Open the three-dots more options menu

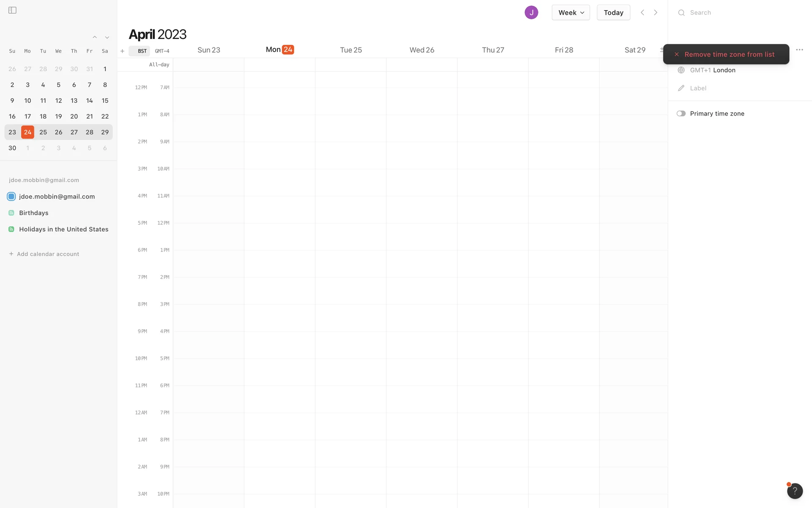(x=799, y=50)
